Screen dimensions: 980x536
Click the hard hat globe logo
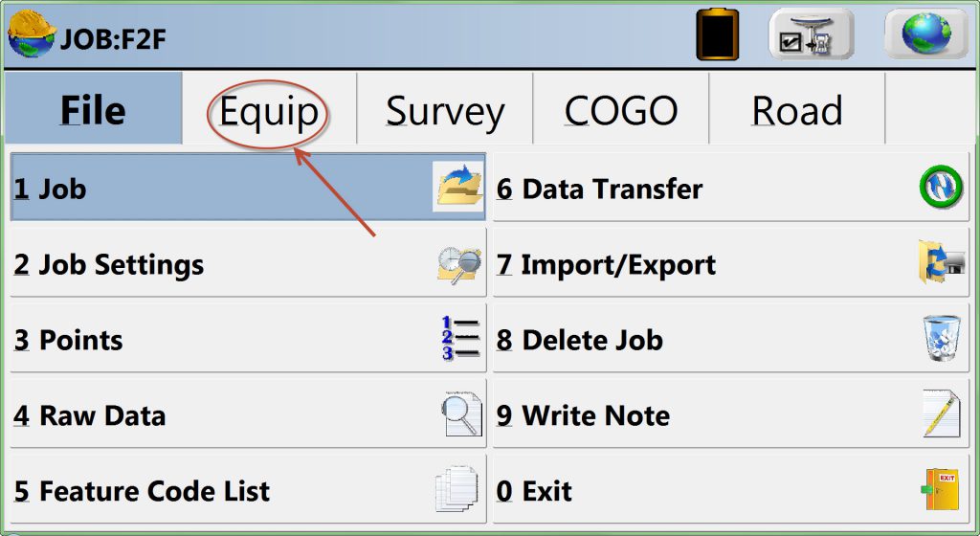(x=32, y=34)
